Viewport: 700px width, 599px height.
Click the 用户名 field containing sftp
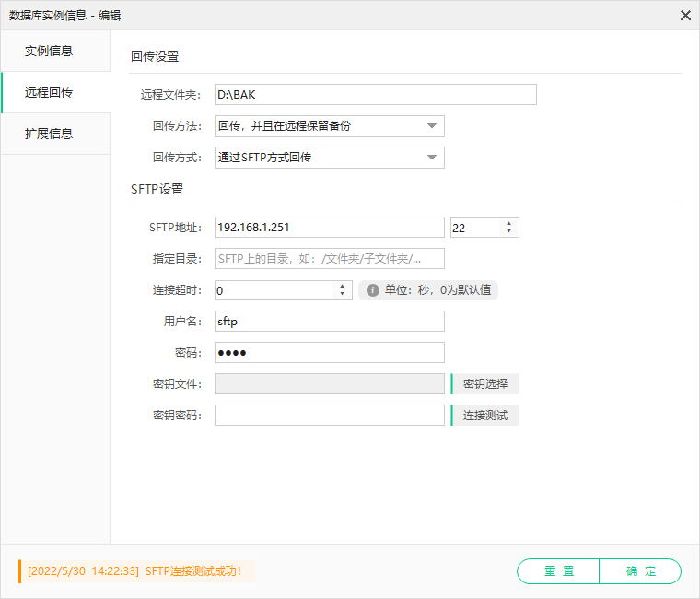click(330, 322)
